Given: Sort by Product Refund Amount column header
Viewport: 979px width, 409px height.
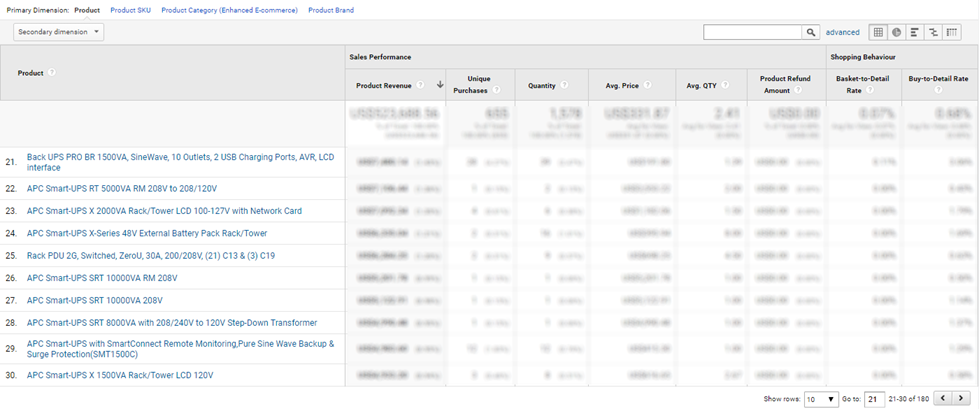Looking at the screenshot, I should click(785, 85).
